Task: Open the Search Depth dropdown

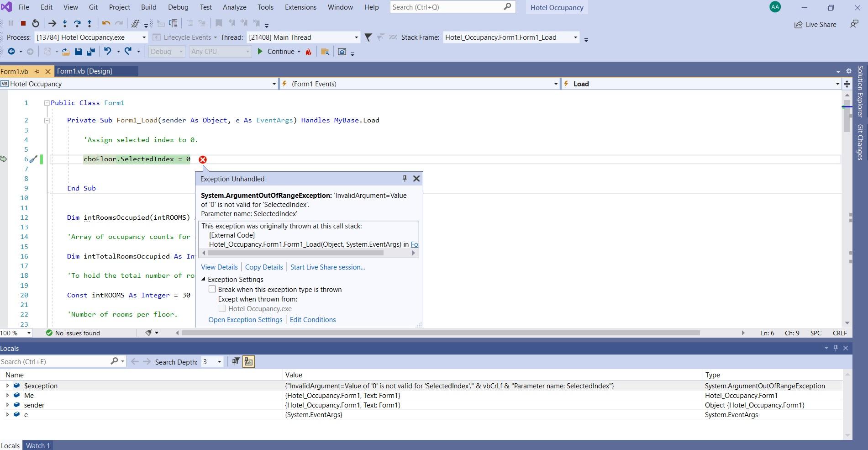Action: 212,361
